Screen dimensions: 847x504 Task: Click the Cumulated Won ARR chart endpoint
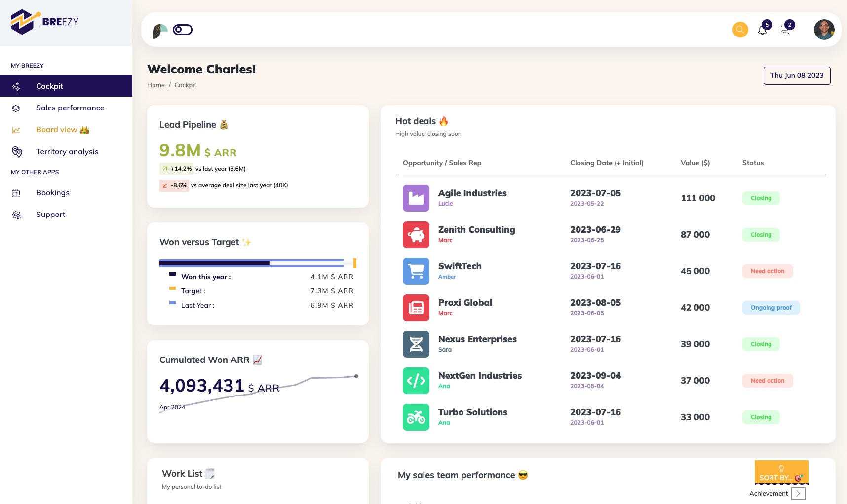pos(356,376)
